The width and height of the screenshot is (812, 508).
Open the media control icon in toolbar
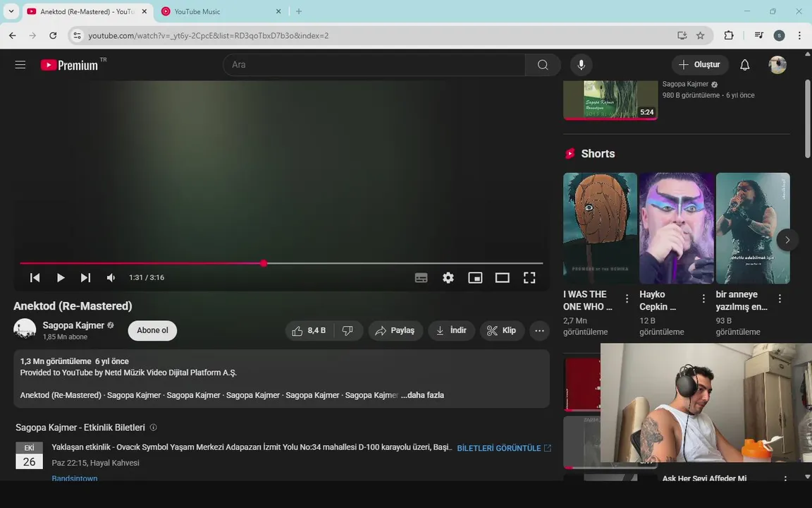(758, 35)
